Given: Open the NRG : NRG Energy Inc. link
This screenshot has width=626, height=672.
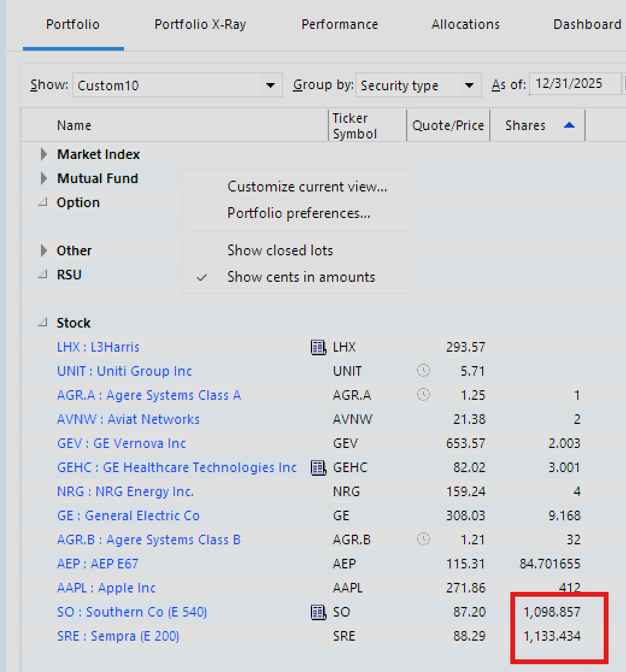Looking at the screenshot, I should click(125, 491).
